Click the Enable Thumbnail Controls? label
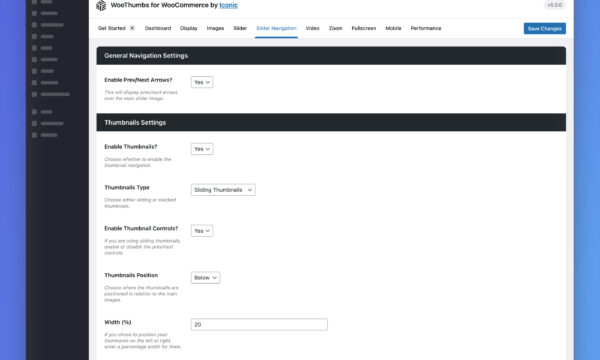Screen dimensions: 600x360 141,228
